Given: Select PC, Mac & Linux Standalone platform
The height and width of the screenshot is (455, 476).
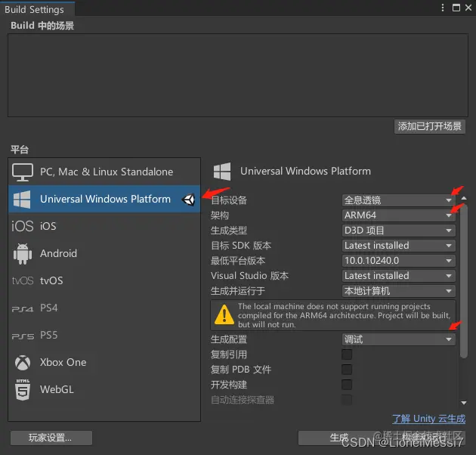Looking at the screenshot, I should [104, 172].
